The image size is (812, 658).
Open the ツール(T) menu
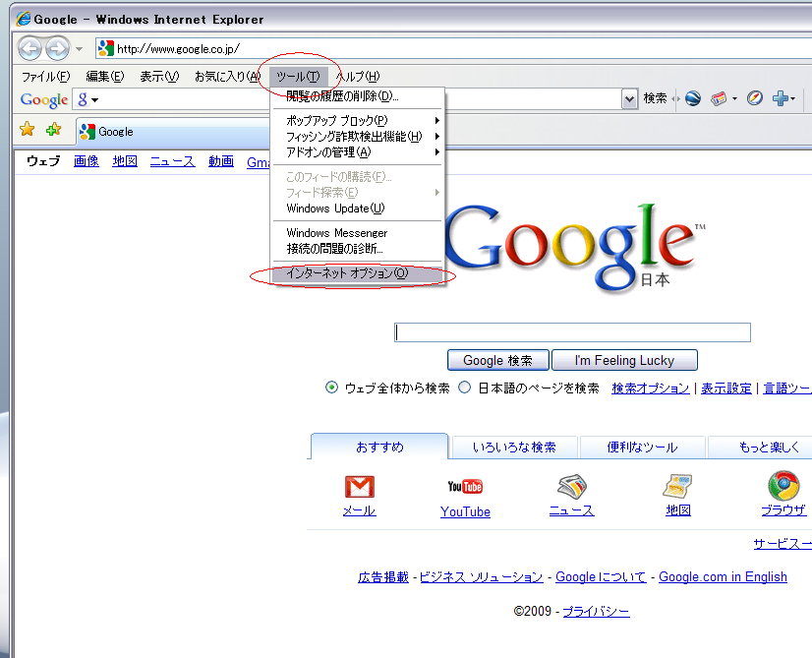tap(298, 77)
